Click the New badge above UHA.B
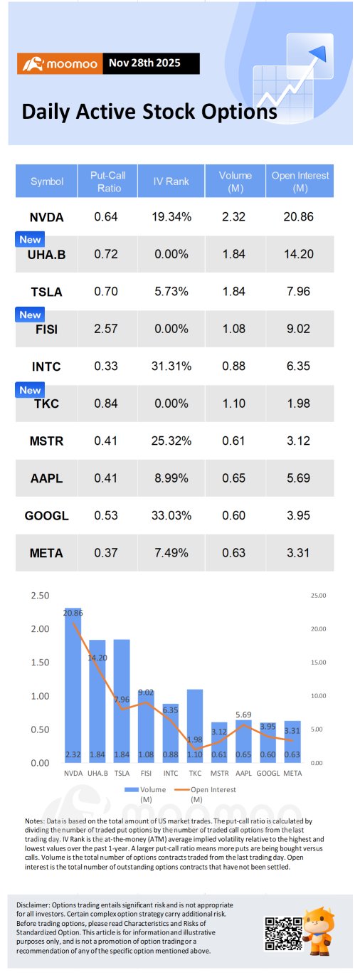The height and width of the screenshot is (980, 360). pos(30,240)
